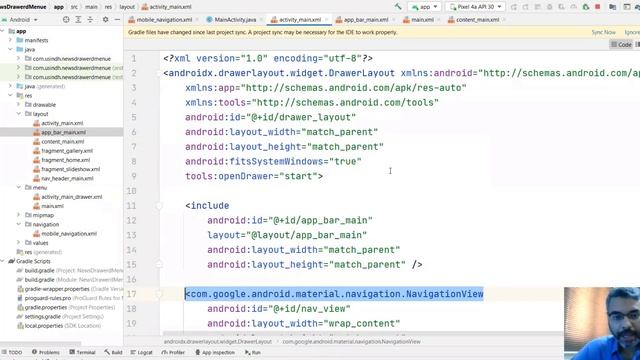This screenshot has height=360, width=640.
Task: Expand the mipmap folder
Action: click(18, 215)
